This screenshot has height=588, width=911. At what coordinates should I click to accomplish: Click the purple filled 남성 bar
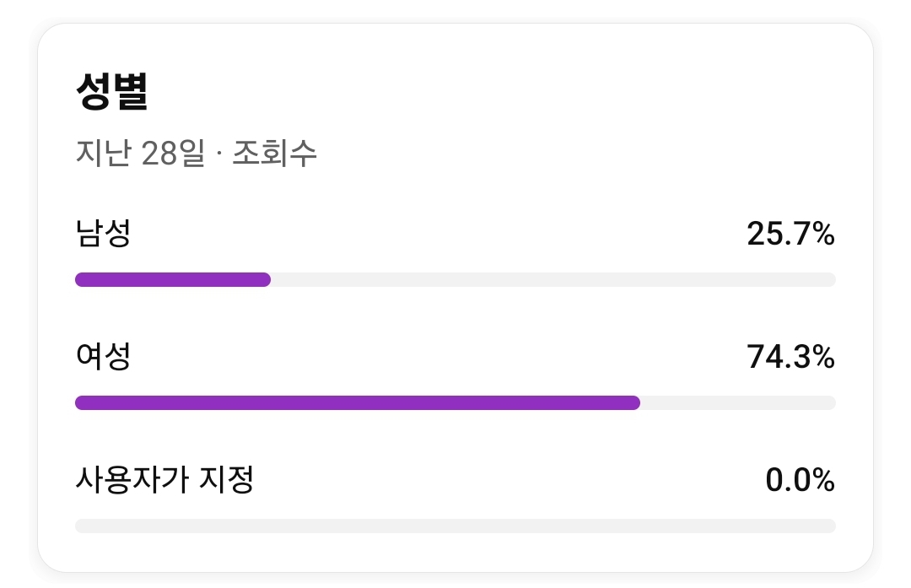click(172, 280)
